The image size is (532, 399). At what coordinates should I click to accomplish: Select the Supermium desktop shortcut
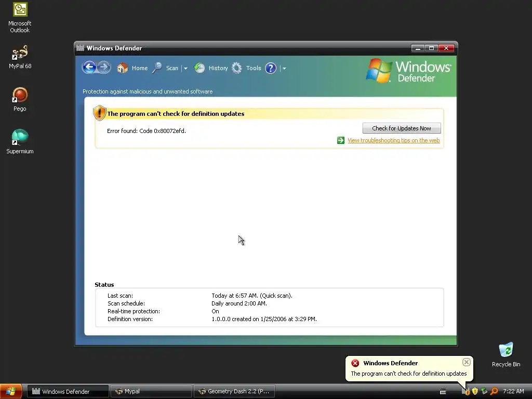pos(20,142)
